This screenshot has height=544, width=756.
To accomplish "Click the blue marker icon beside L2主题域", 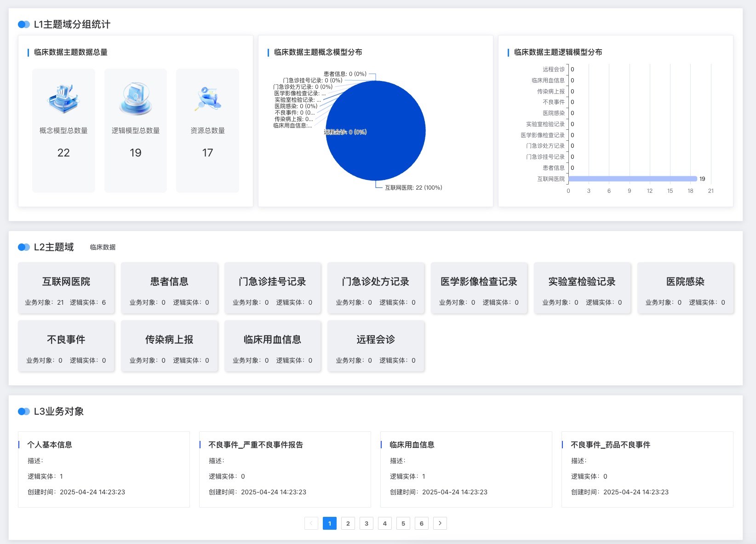I will (24, 247).
